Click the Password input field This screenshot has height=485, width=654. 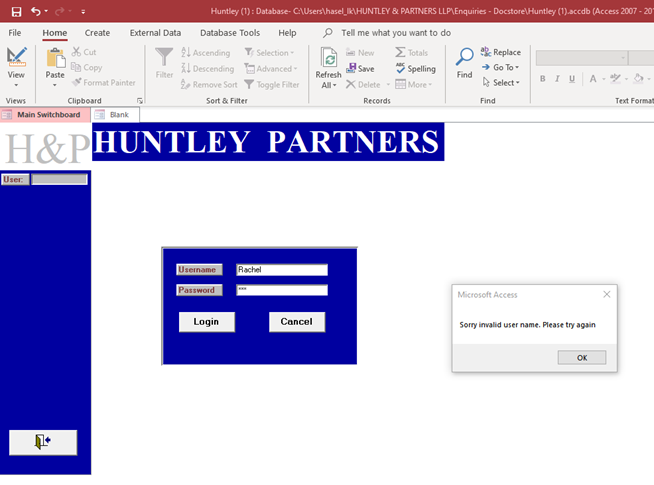pos(282,290)
